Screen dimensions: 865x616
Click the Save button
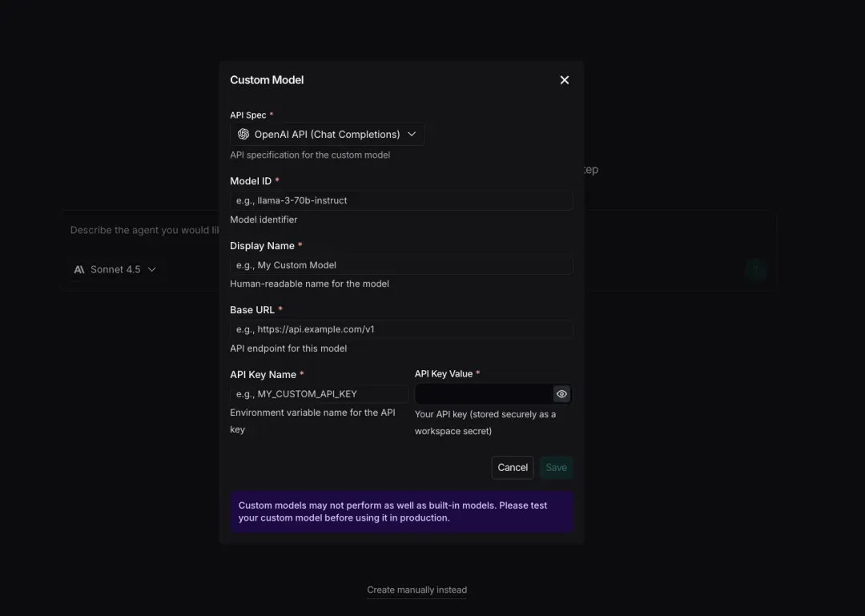(556, 468)
